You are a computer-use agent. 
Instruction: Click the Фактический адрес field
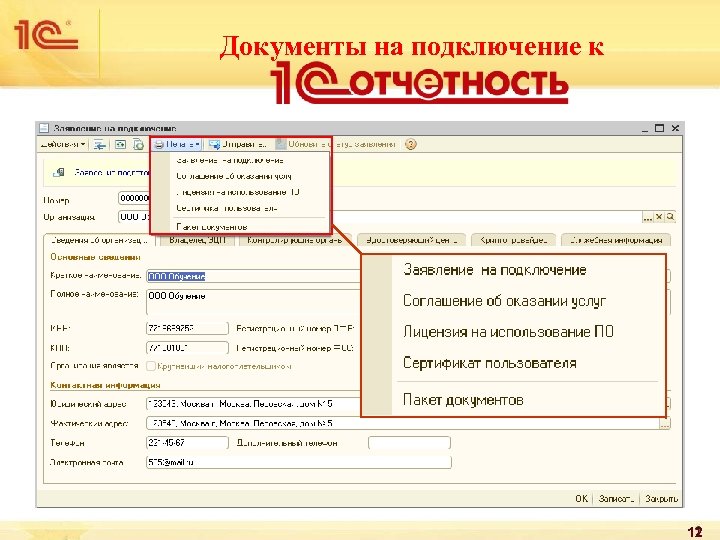pyautogui.click(x=403, y=423)
